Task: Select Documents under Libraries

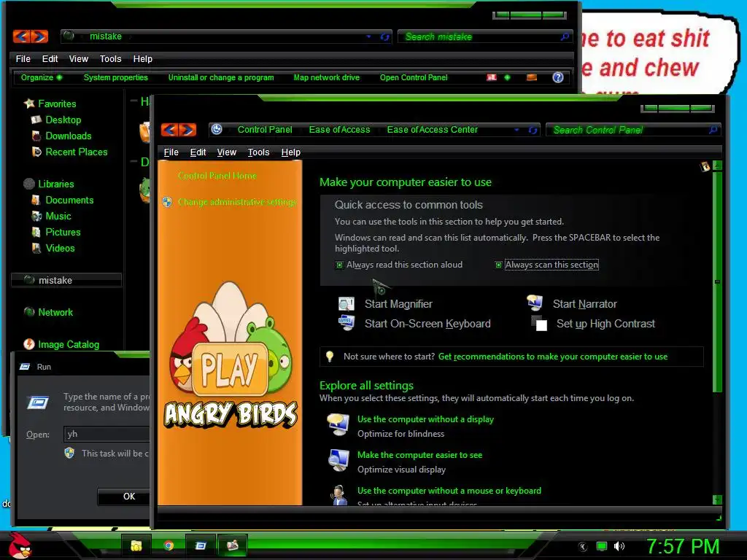Action: tap(69, 200)
